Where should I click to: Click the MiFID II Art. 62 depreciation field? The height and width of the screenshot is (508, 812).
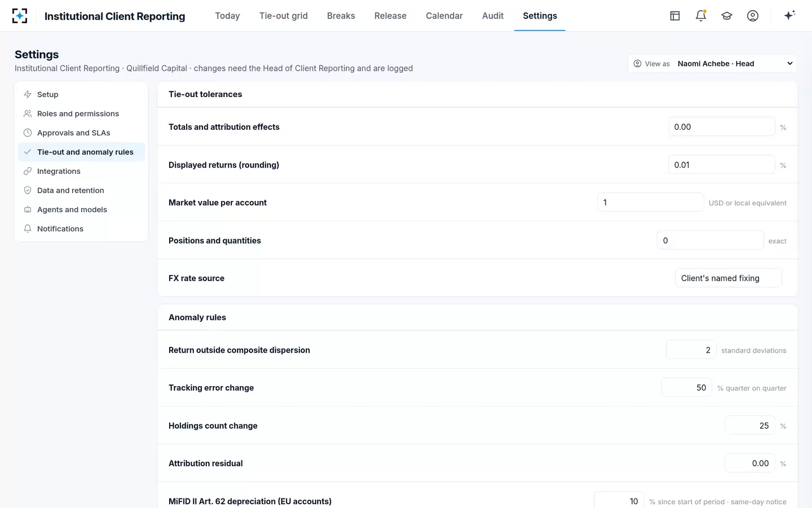point(619,501)
